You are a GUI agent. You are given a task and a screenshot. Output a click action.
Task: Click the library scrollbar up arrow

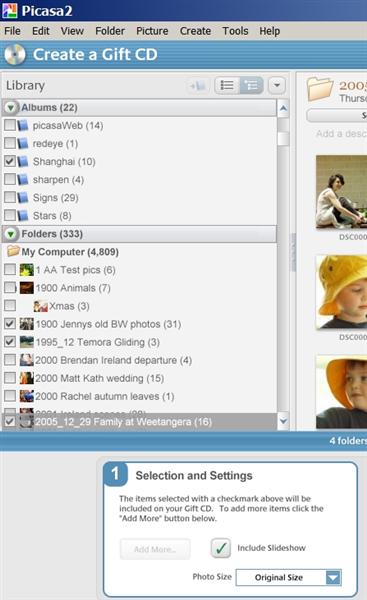(x=283, y=108)
